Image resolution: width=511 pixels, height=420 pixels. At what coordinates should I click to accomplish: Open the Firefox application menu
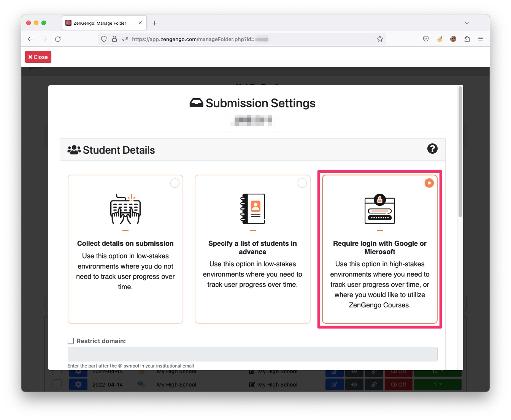(x=481, y=39)
